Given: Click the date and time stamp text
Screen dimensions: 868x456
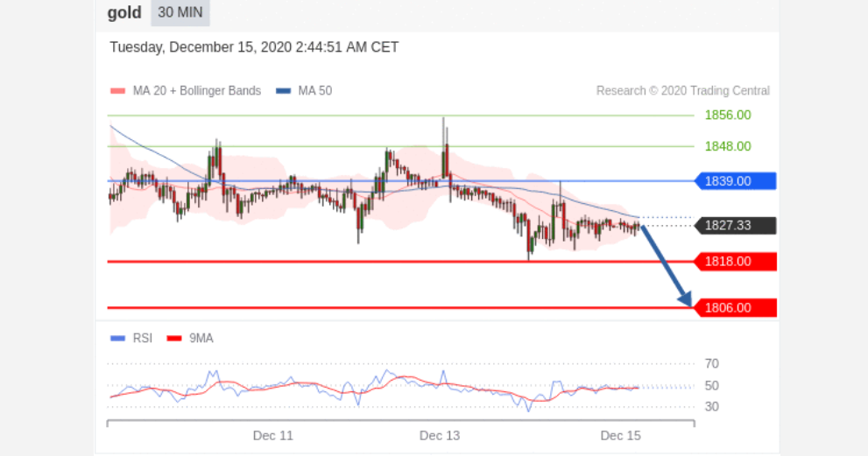Looking at the screenshot, I should tap(254, 47).
